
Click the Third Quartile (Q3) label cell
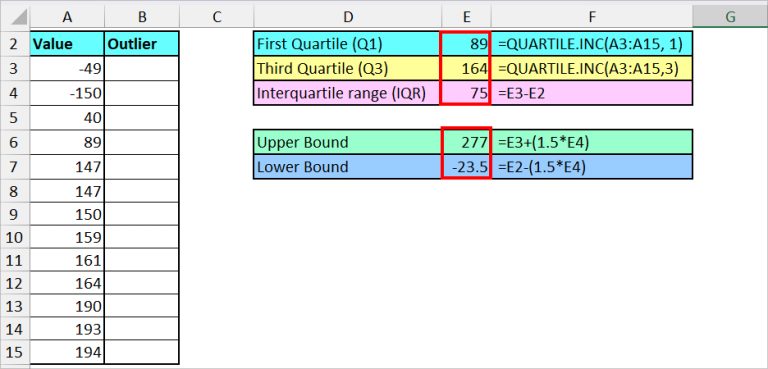coord(347,69)
